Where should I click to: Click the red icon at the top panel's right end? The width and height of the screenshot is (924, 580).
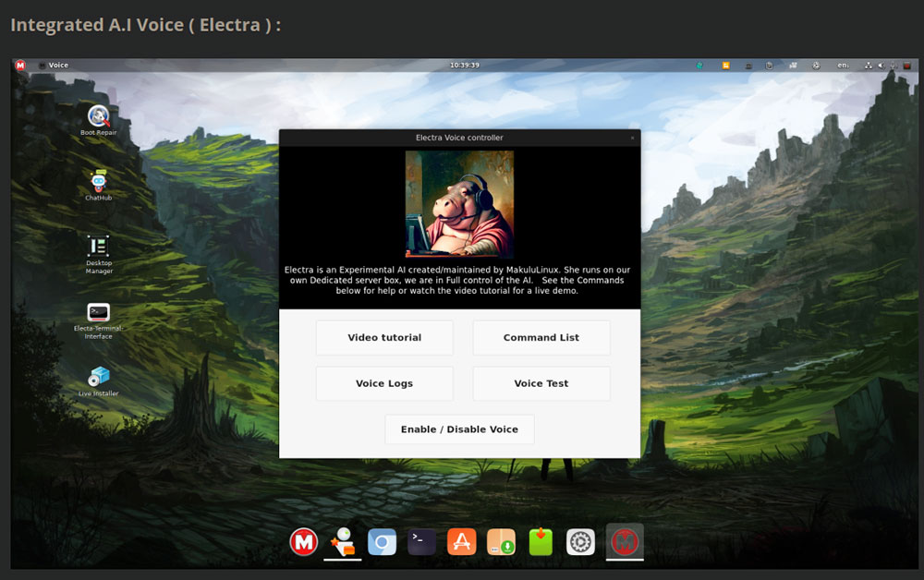(x=907, y=66)
